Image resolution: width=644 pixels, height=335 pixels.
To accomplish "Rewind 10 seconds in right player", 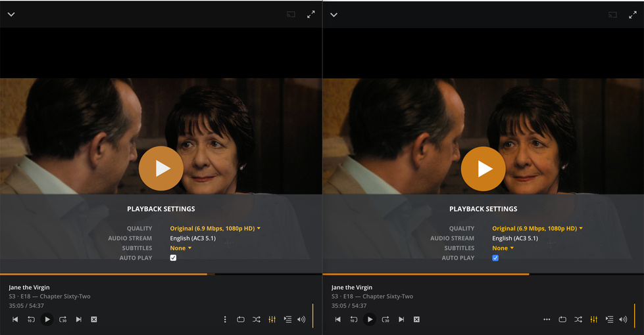I will coord(354,319).
